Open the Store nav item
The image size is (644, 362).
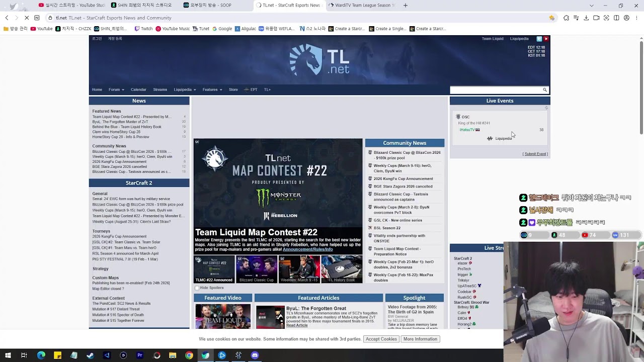click(233, 89)
